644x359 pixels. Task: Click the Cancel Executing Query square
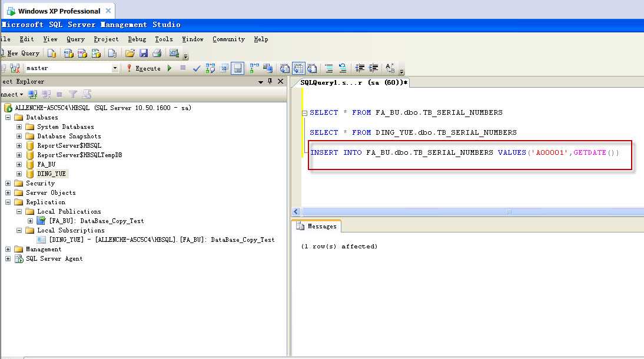coord(182,68)
